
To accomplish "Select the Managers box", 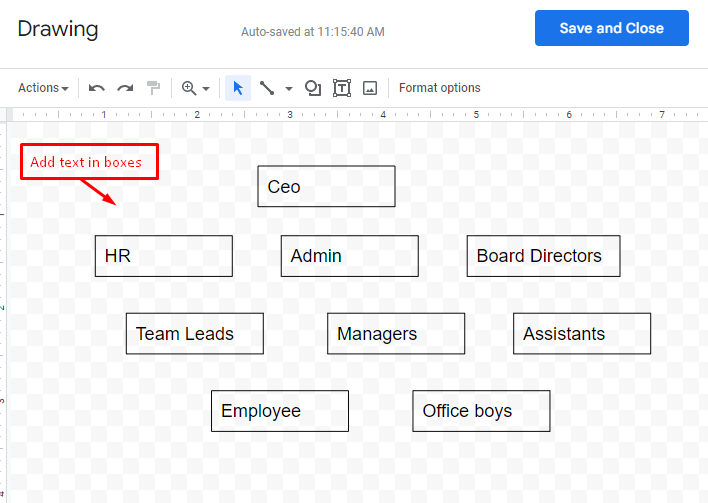I will click(x=396, y=334).
